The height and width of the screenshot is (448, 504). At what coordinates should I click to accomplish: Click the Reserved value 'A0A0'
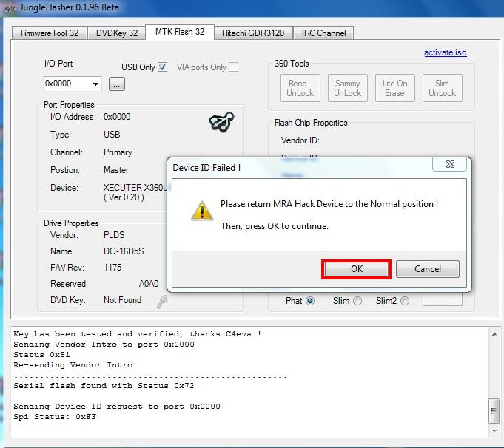(x=149, y=284)
